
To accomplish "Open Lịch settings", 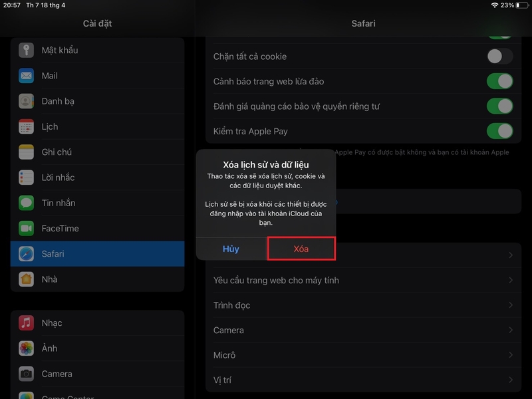I will 97,126.
